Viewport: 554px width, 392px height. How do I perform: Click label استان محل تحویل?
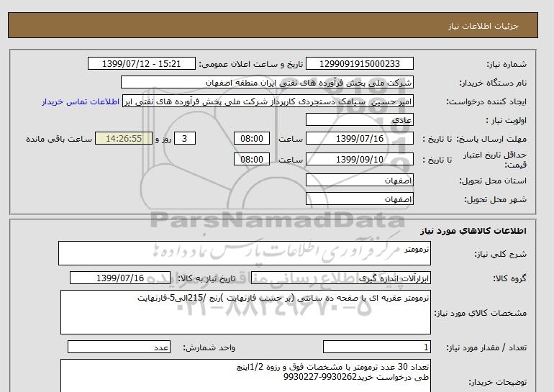tap(493, 181)
